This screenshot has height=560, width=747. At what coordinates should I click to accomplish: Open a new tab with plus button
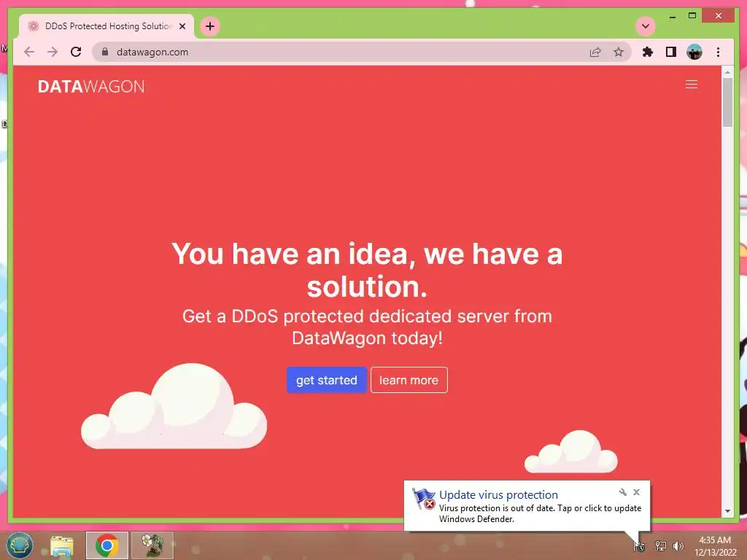pyautogui.click(x=210, y=26)
